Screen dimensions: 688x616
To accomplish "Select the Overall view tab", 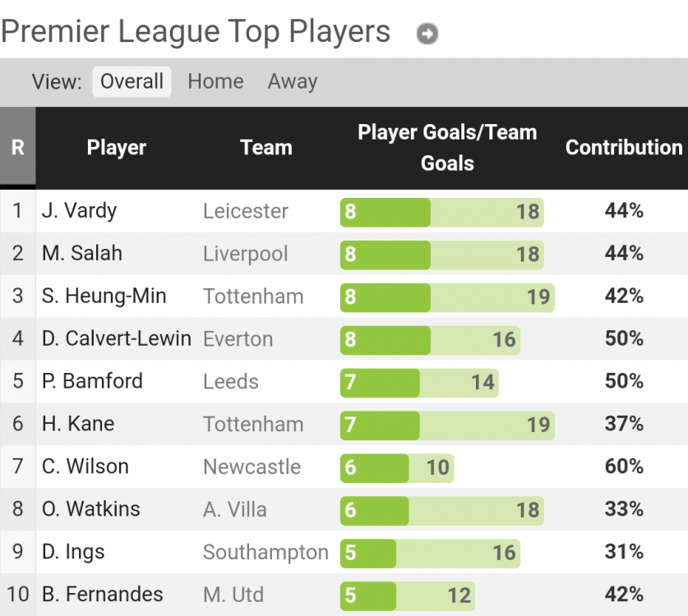I will [132, 82].
